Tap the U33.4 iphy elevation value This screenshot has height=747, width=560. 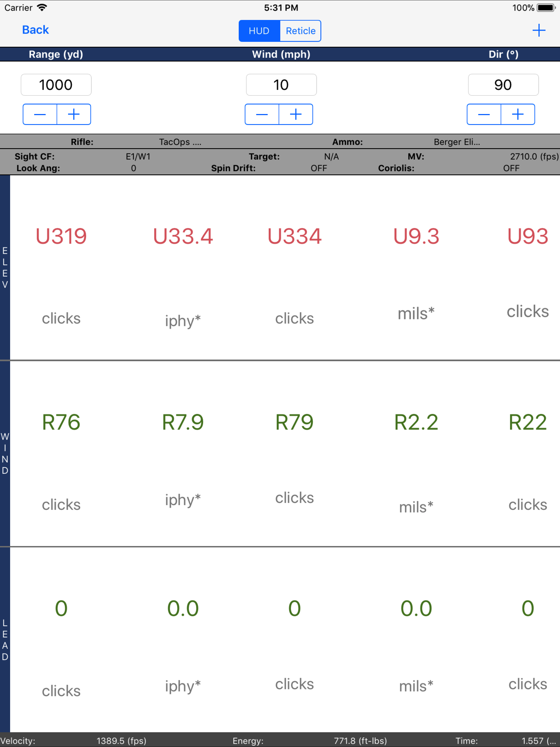point(183,236)
